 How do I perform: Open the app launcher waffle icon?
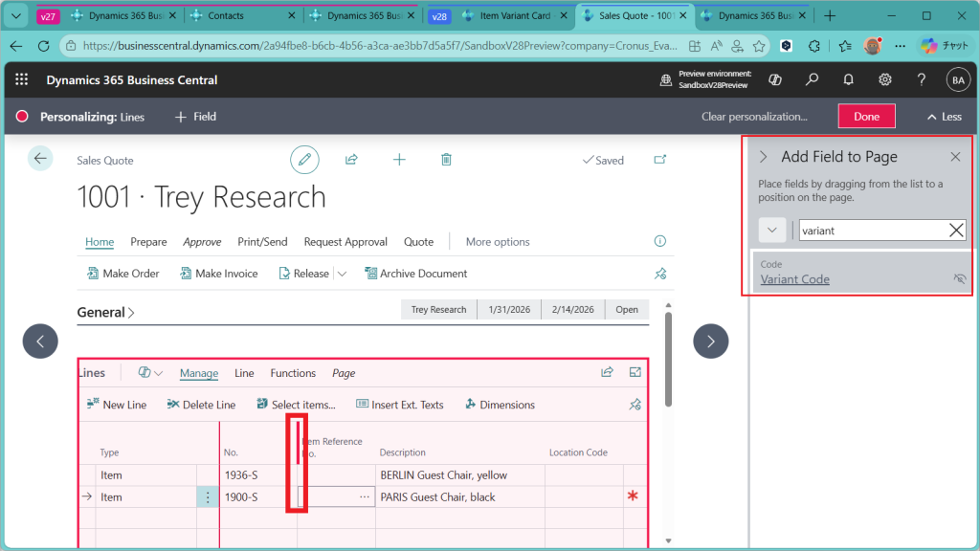[x=22, y=80]
